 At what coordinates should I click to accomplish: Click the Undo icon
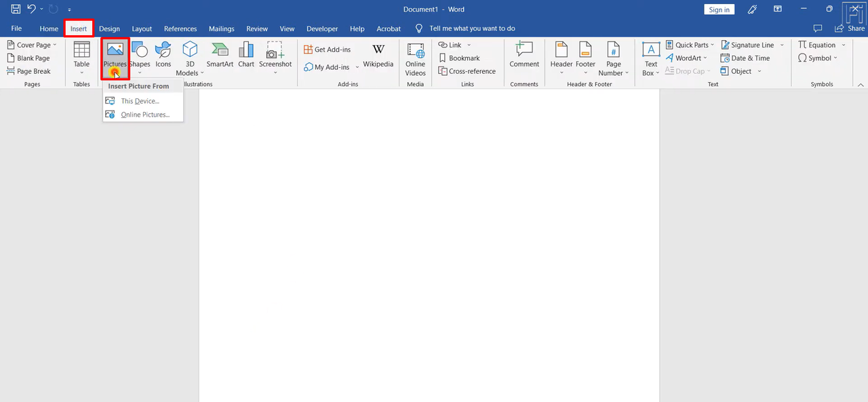click(31, 9)
